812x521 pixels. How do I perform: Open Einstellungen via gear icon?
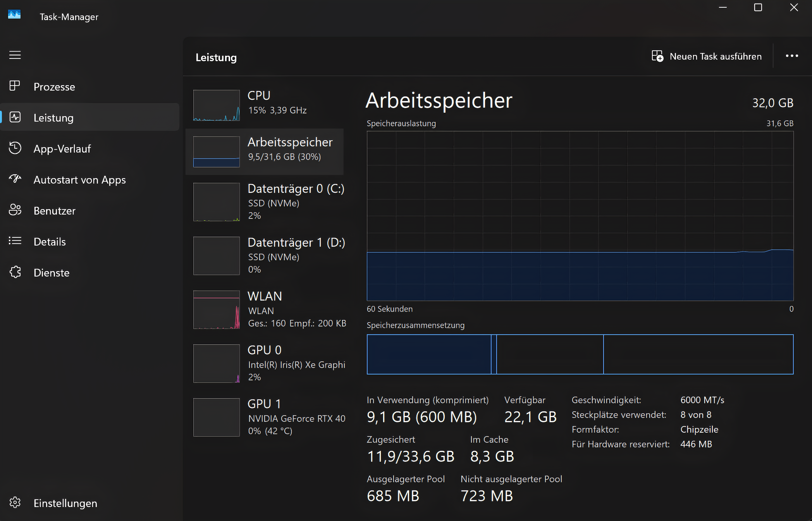15,502
